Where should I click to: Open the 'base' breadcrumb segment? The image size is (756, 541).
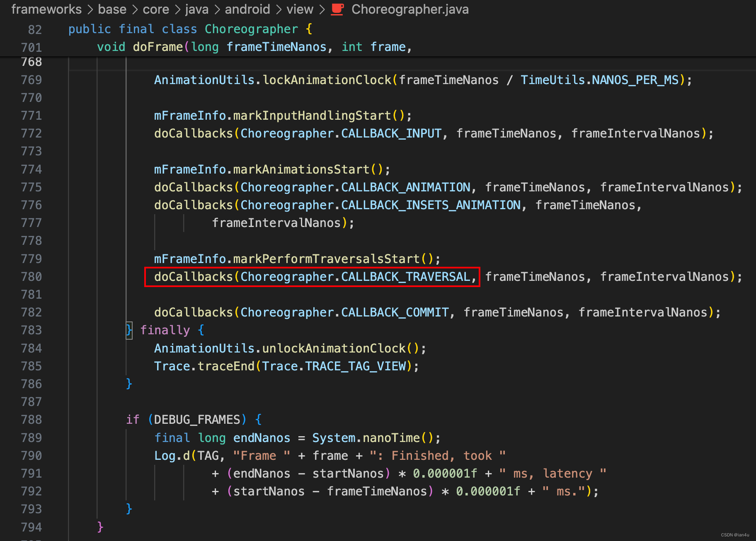click(x=112, y=9)
